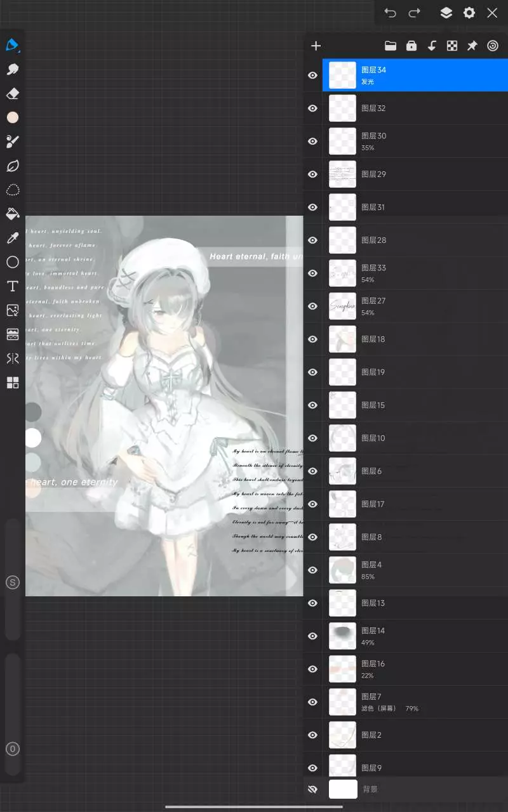This screenshot has width=508, height=812.
Task: Toggle visibility of 图层29
Action: pyautogui.click(x=312, y=174)
